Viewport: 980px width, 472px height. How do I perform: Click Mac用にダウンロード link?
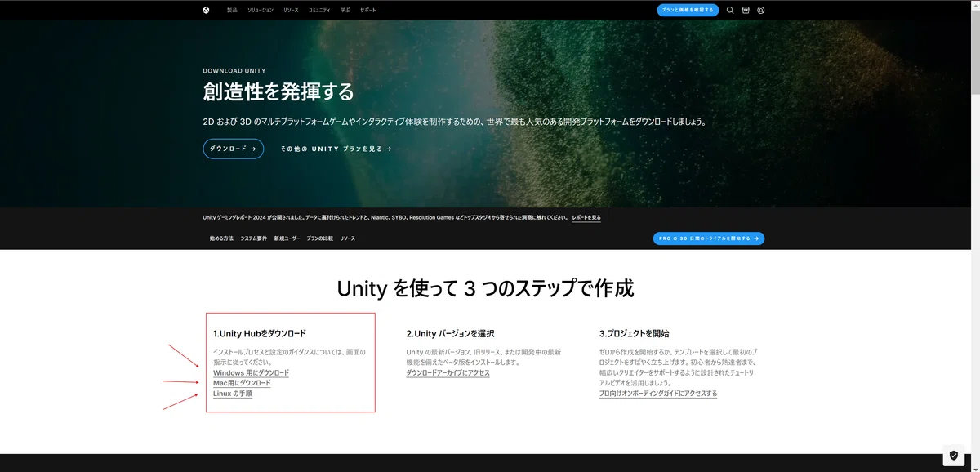pos(242,383)
